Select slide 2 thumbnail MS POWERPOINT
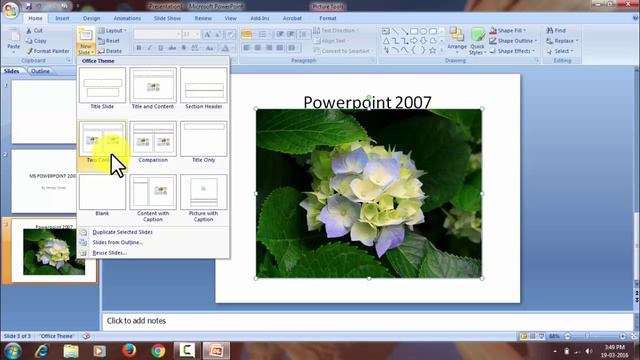Viewport: 640px width, 360px height. (x=44, y=181)
